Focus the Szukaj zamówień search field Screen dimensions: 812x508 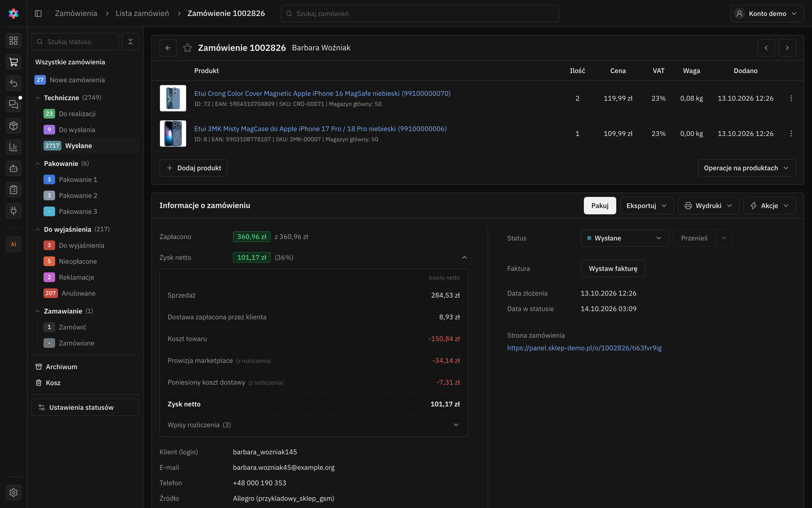click(420, 14)
